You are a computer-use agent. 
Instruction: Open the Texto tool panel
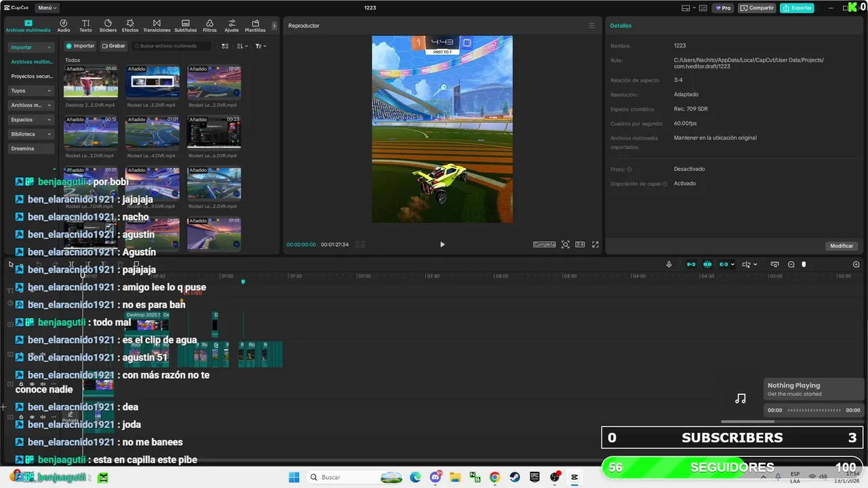pyautogui.click(x=85, y=26)
